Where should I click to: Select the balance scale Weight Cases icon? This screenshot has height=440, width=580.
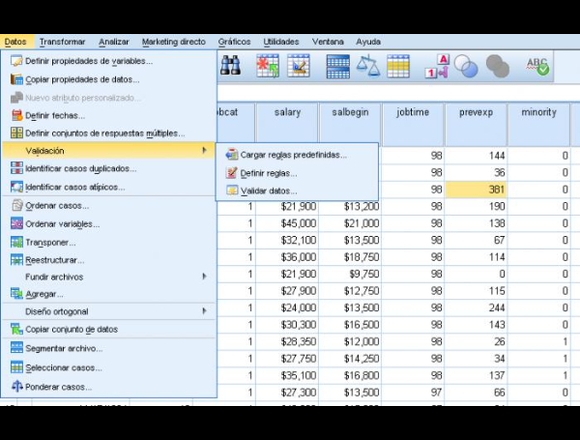pyautogui.click(x=368, y=66)
